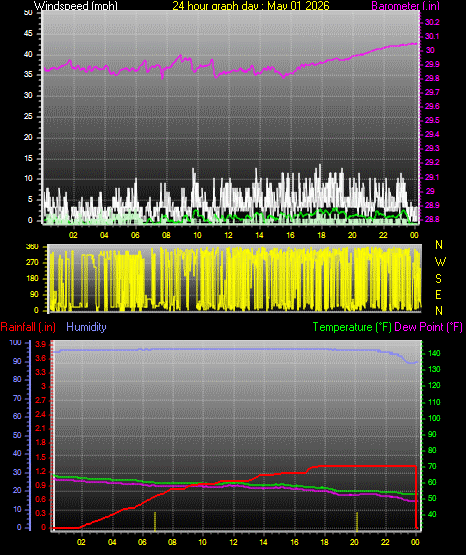Click rainfall axis value 0.6
The width and height of the screenshot is (466, 555).
click(x=41, y=499)
